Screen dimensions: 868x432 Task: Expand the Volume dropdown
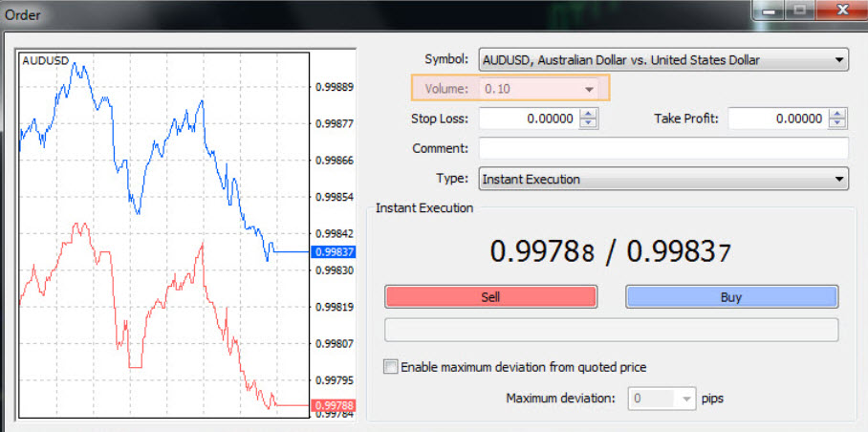[x=589, y=89]
